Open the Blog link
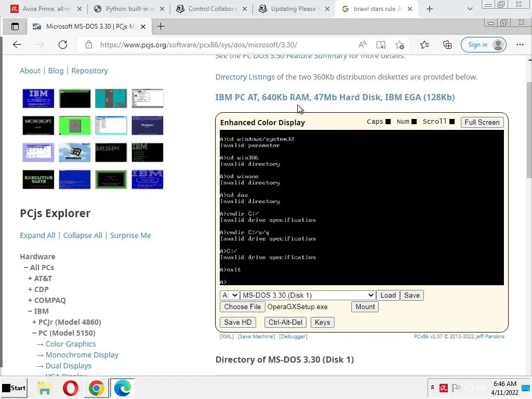532x399 pixels. tap(56, 71)
